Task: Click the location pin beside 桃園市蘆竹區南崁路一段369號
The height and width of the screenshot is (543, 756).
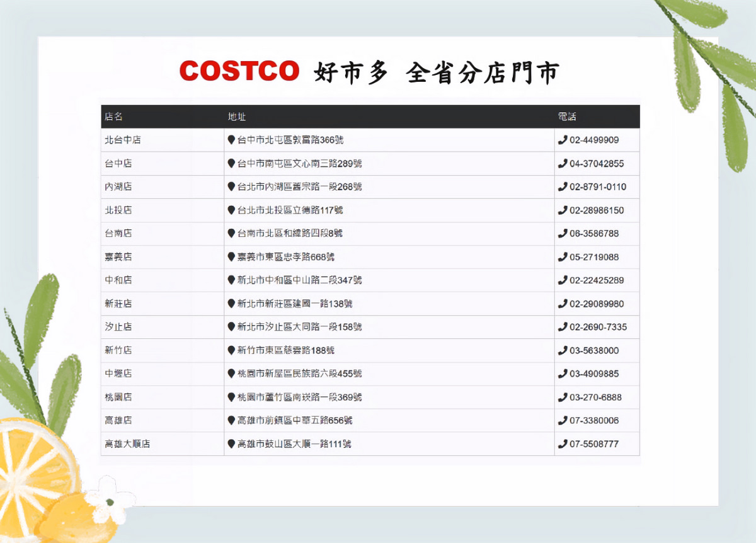Action: click(231, 397)
